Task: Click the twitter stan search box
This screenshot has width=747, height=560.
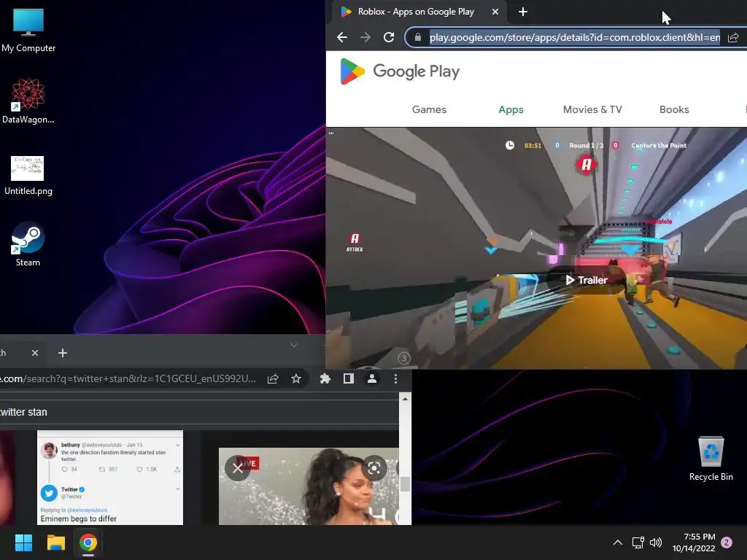Action: 199,412
